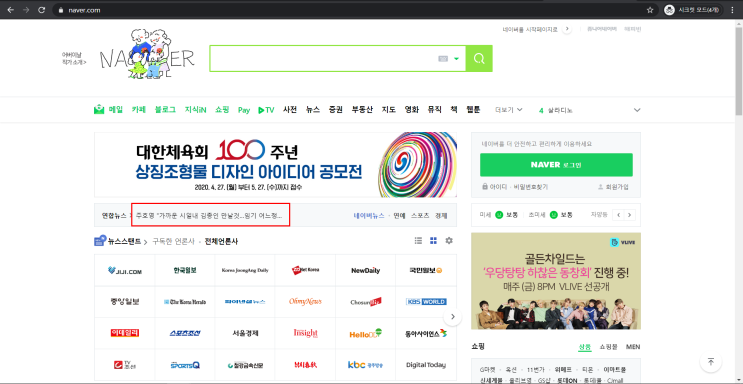Open 사전 (dictionary) menu item
The height and width of the screenshot is (384, 743).
click(290, 110)
